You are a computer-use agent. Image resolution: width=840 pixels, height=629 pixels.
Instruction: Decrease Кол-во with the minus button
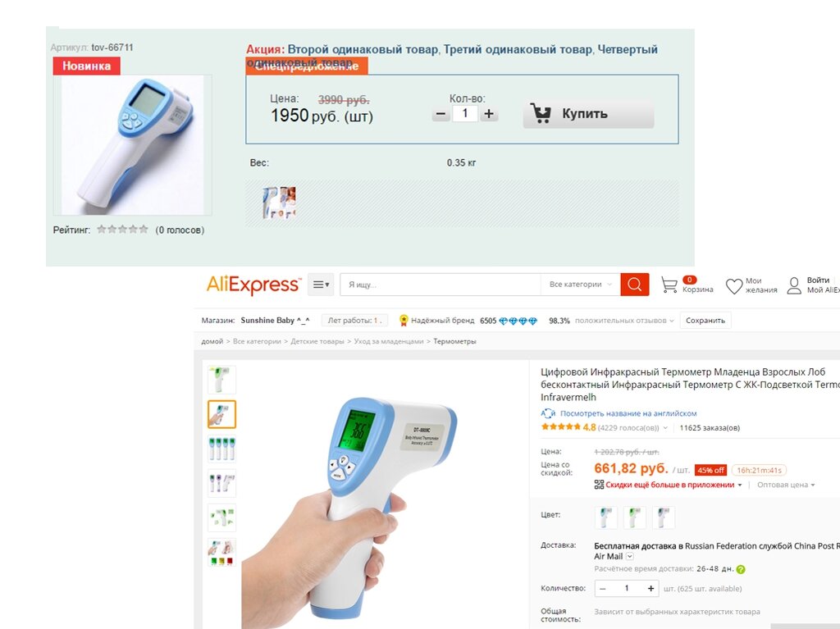pyautogui.click(x=441, y=114)
